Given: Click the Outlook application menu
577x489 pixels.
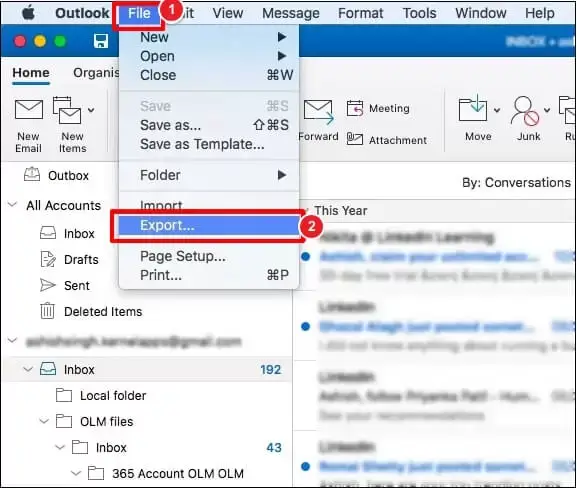Looking at the screenshot, I should [x=82, y=13].
